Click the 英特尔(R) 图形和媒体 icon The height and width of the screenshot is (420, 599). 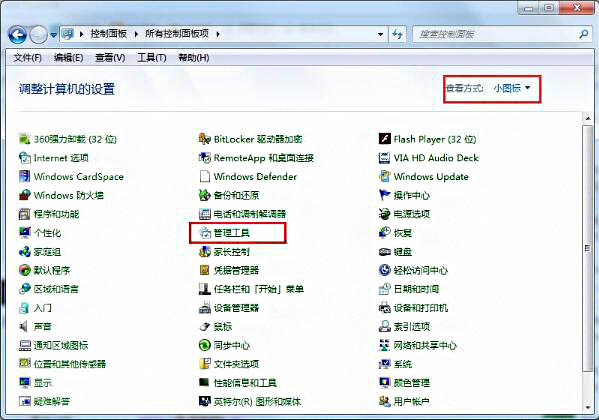[x=205, y=401]
